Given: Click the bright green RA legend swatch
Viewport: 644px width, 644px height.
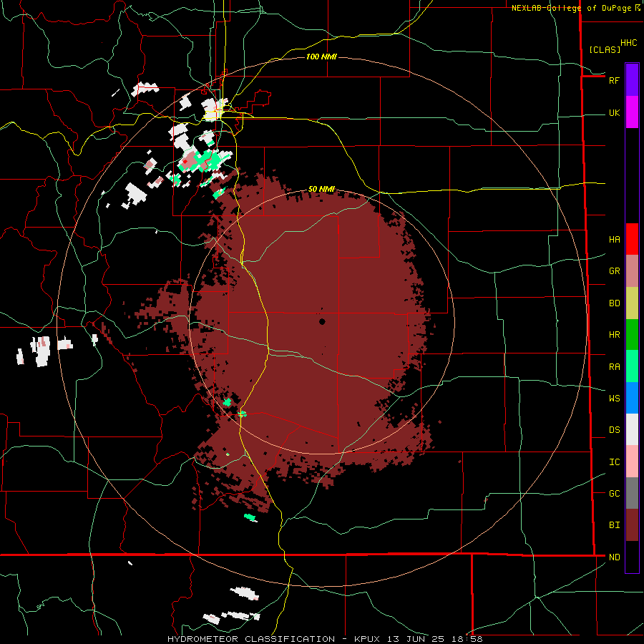Looking at the screenshot, I should pos(632,366).
